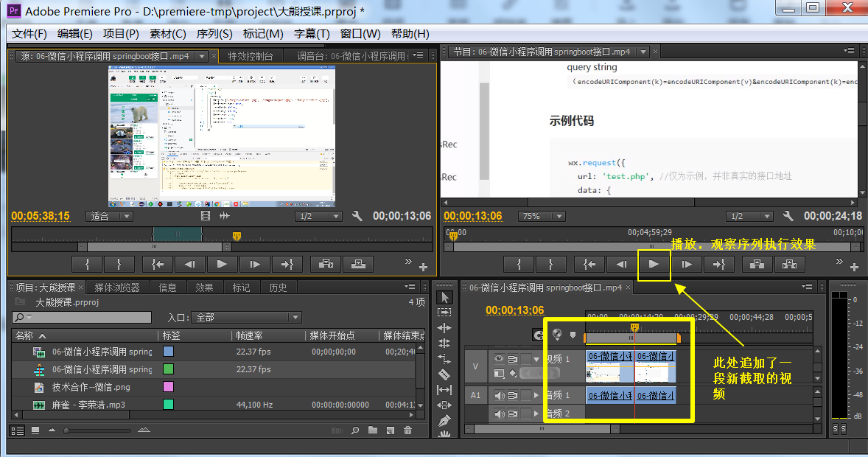Switch Project panel to list view

(18, 430)
